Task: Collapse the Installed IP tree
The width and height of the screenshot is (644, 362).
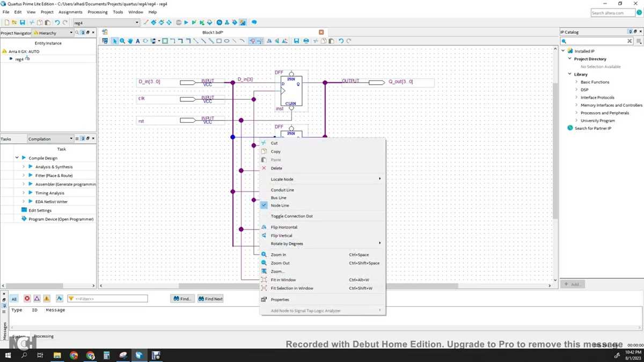Action: 563,51
